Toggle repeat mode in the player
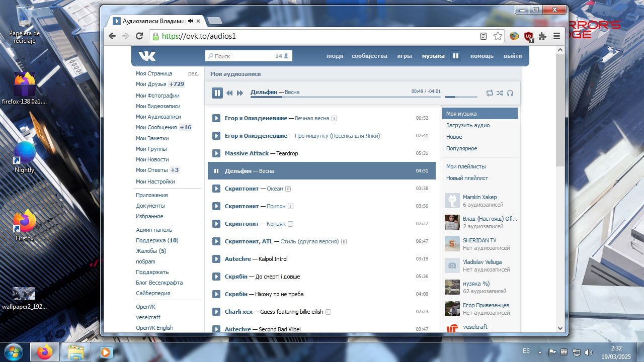 tap(490, 93)
